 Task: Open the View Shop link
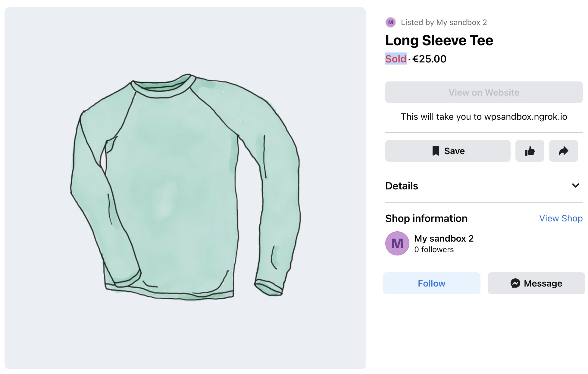pos(561,218)
